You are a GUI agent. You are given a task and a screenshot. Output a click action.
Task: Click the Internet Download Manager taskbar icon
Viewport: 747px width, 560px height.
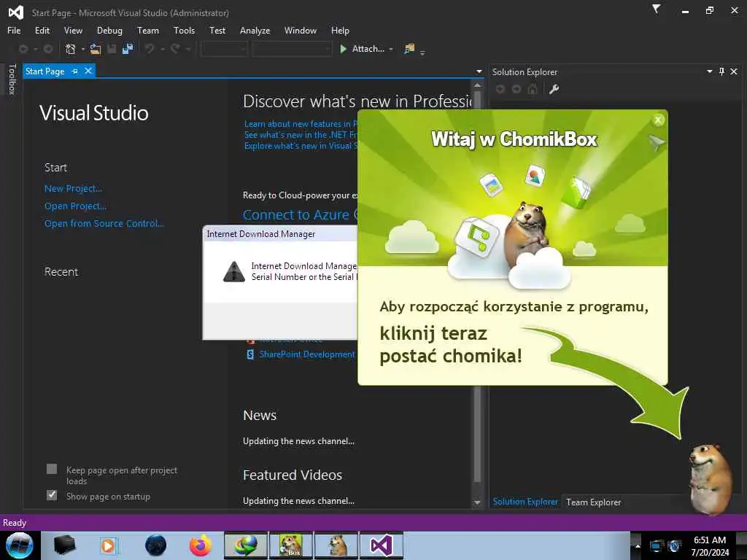coord(246,545)
